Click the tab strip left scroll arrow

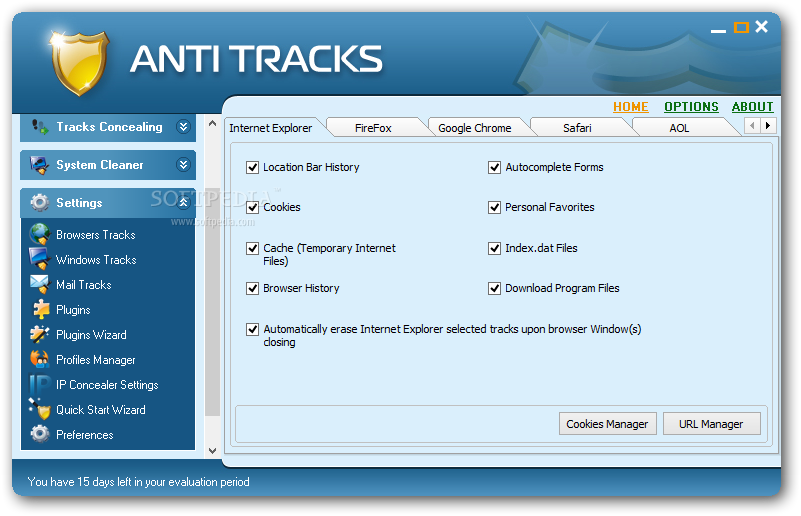[x=752, y=126]
